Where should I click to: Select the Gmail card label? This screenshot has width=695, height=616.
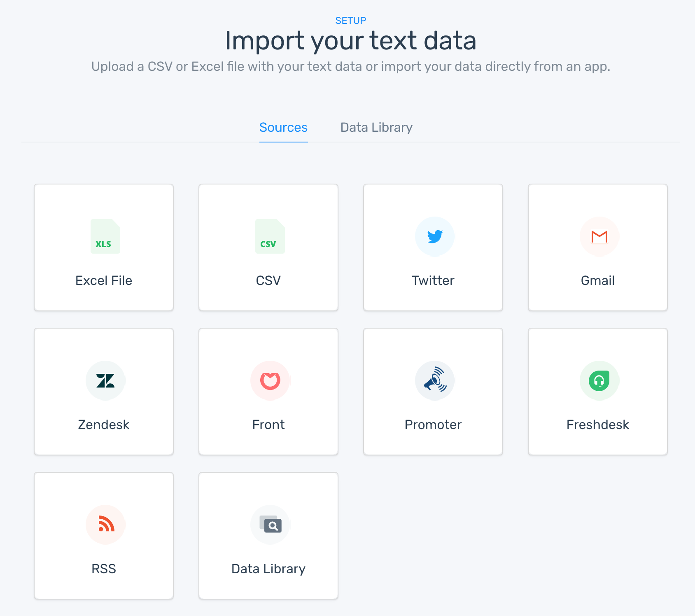(x=598, y=280)
